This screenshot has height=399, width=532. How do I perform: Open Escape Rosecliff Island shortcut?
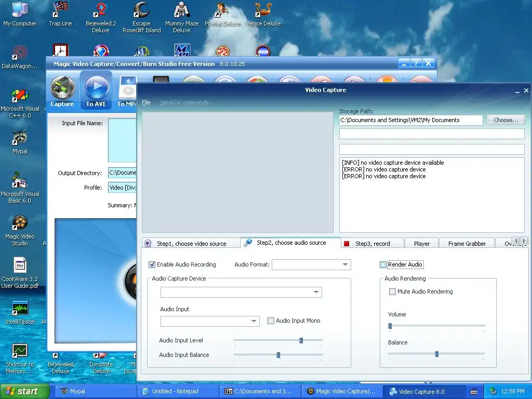[141, 17]
